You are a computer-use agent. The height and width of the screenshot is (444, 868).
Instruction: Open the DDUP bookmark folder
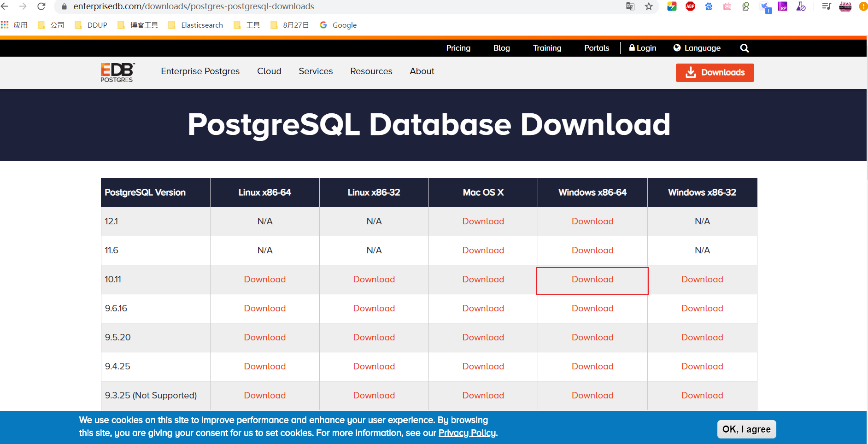[91, 25]
